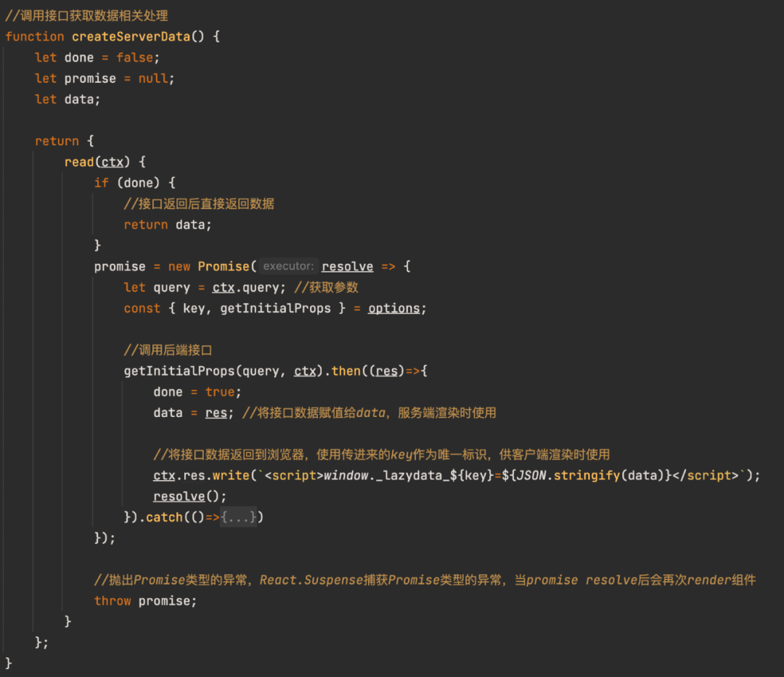Screen dimensions: 784x677
Task: Click the 'executor:' parameter hint
Action: 288,266
